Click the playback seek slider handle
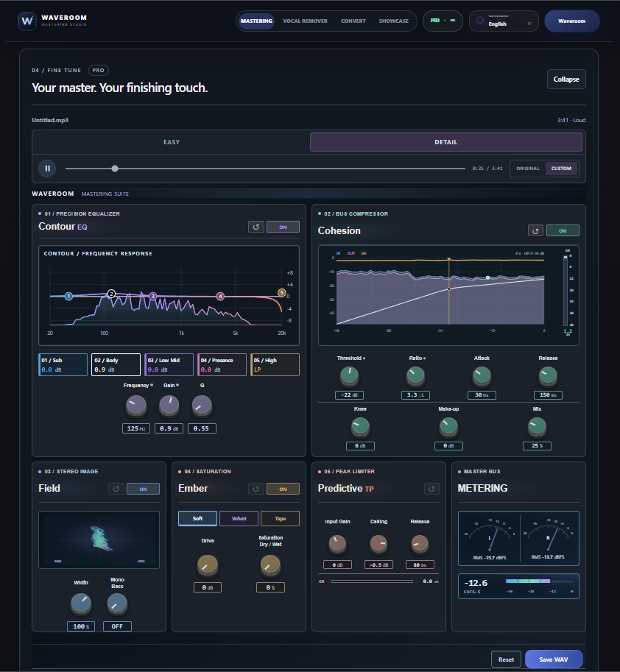 point(114,169)
